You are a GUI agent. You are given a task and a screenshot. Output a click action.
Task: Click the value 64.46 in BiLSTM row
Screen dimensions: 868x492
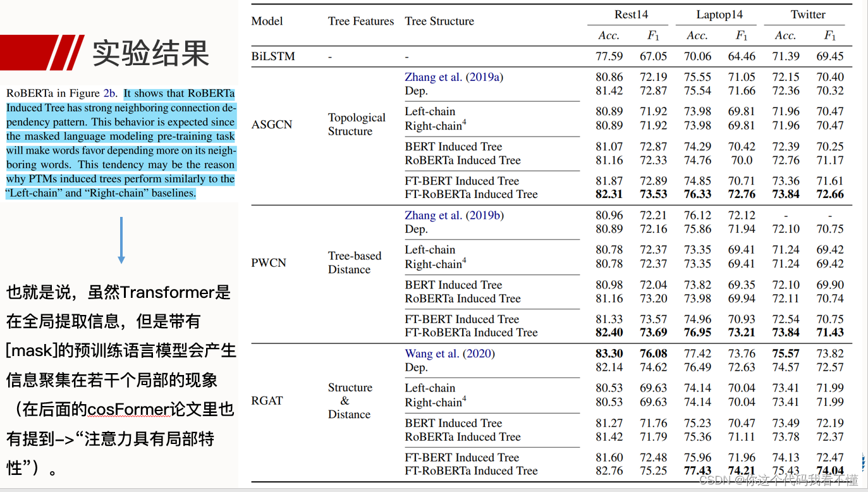click(x=742, y=56)
